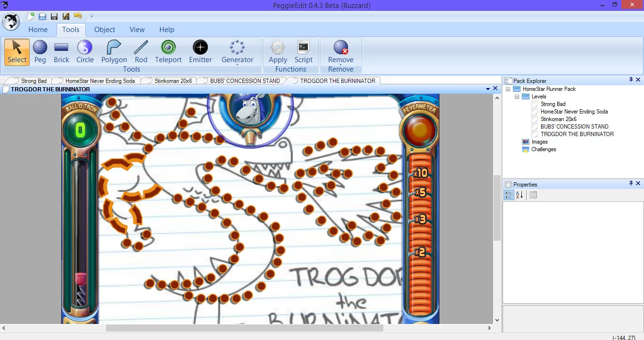
Task: Pick the Polygon tool
Action: 114,52
